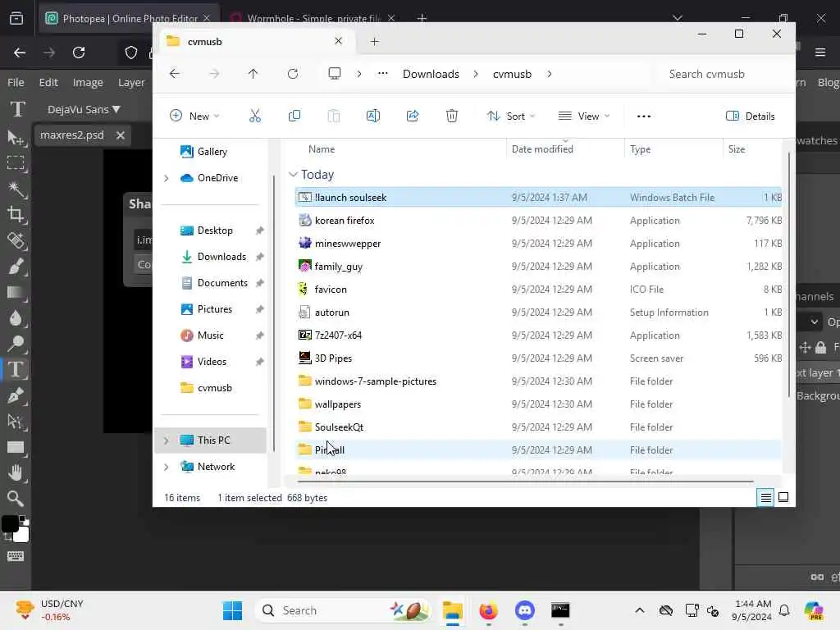Screen dimensions: 840x630
Task: Expand the chevron after cvmusb in breadcrumb
Action: (549, 74)
